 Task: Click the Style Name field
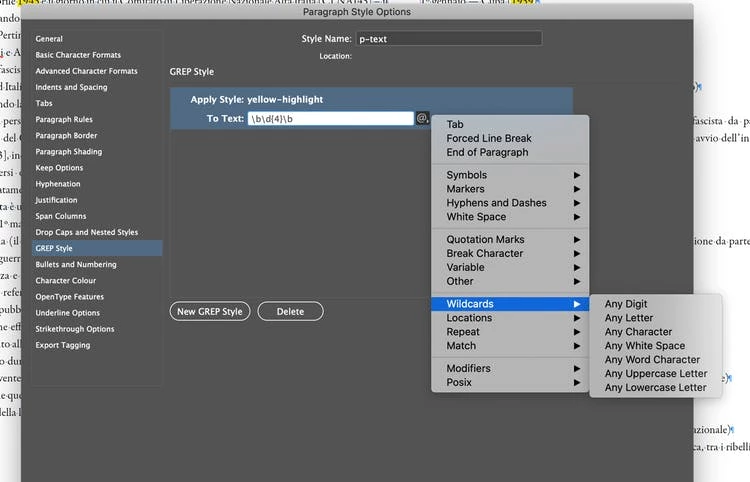coord(449,39)
